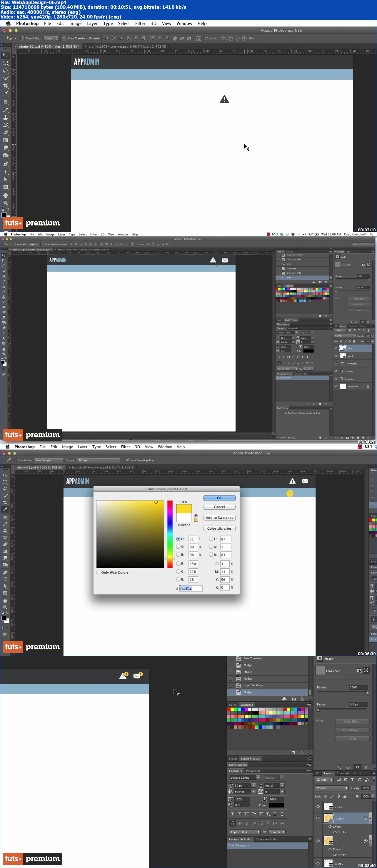Click type-layer filter T in the 00:08:40 Layers panel
Viewport: 377px width, 868px height.
coord(352,780)
